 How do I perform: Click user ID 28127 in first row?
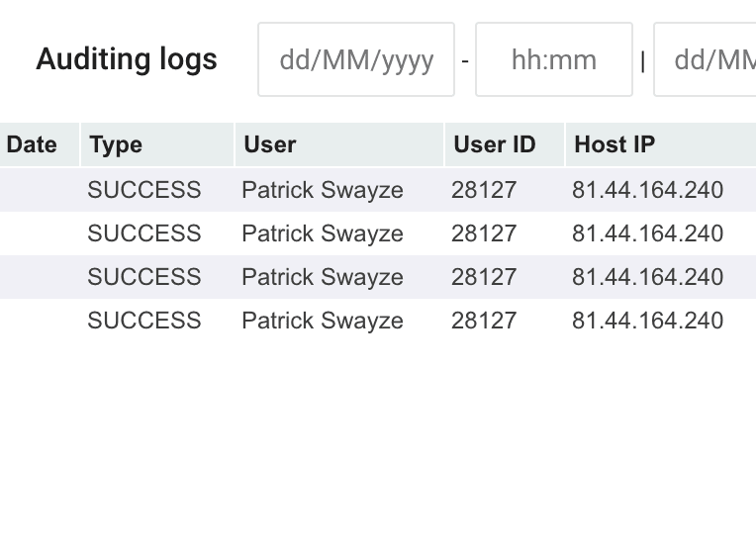(x=484, y=190)
